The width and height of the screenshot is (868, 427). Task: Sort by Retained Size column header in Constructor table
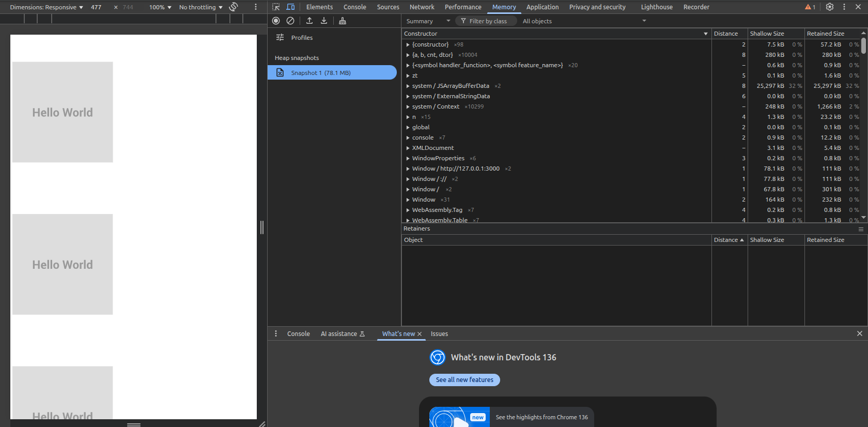832,34
